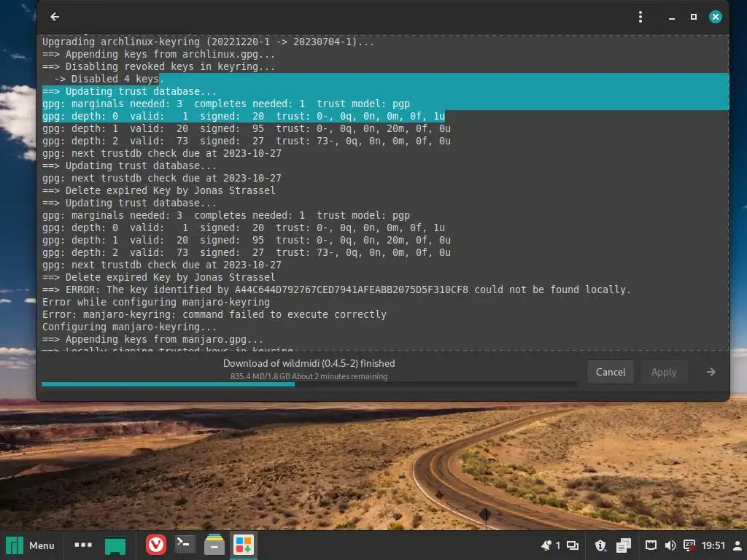747x560 pixels.
Task: Open the window list icon in the tray
Action: (573, 545)
